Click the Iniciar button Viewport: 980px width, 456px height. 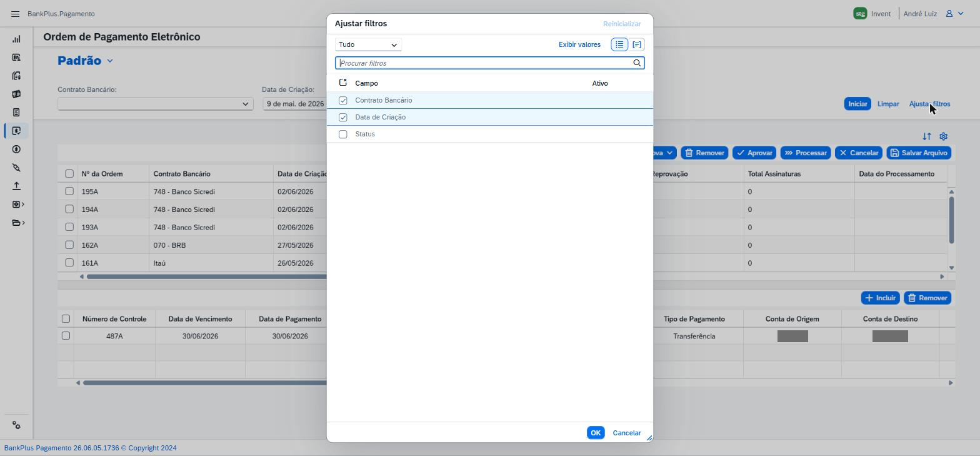click(857, 104)
